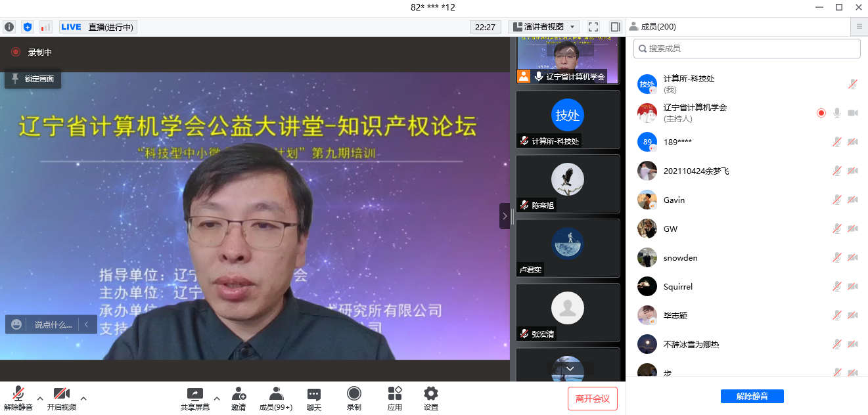The image size is (868, 415).
Task: Turn on the video camera
Action: (62, 398)
